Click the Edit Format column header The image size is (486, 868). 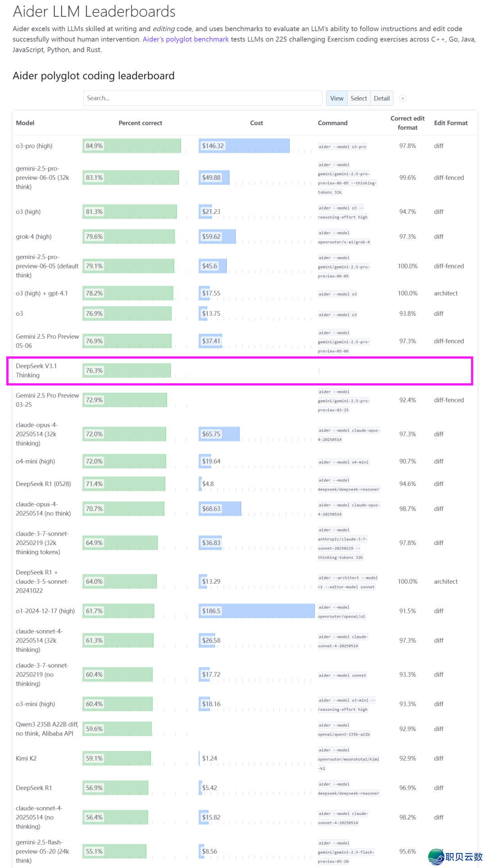[x=451, y=123]
